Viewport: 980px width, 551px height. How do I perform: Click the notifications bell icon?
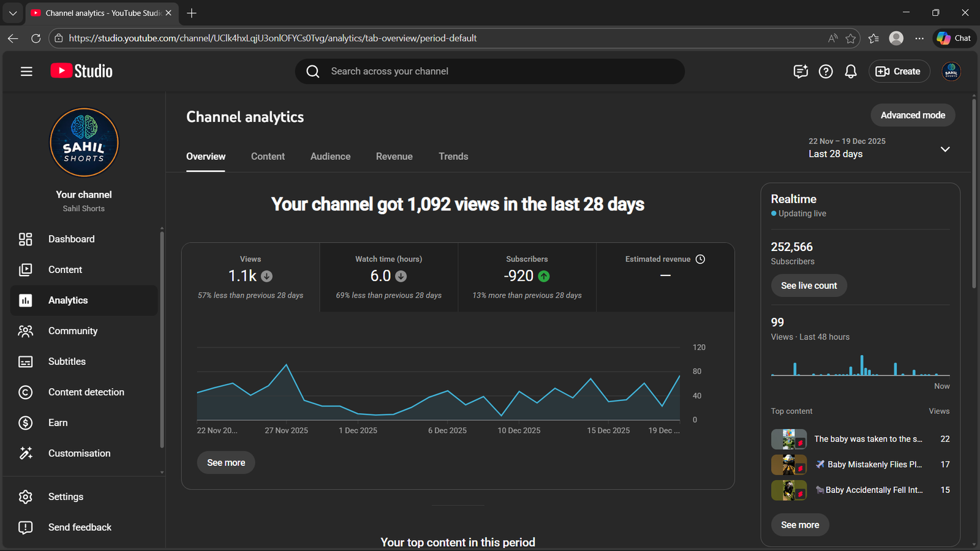[x=850, y=72]
